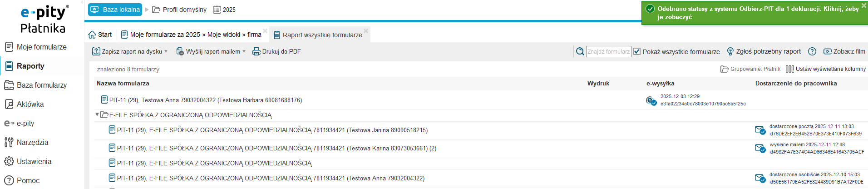Click the Baza lokalna button
Screen dimensions: 868x189
tap(115, 10)
